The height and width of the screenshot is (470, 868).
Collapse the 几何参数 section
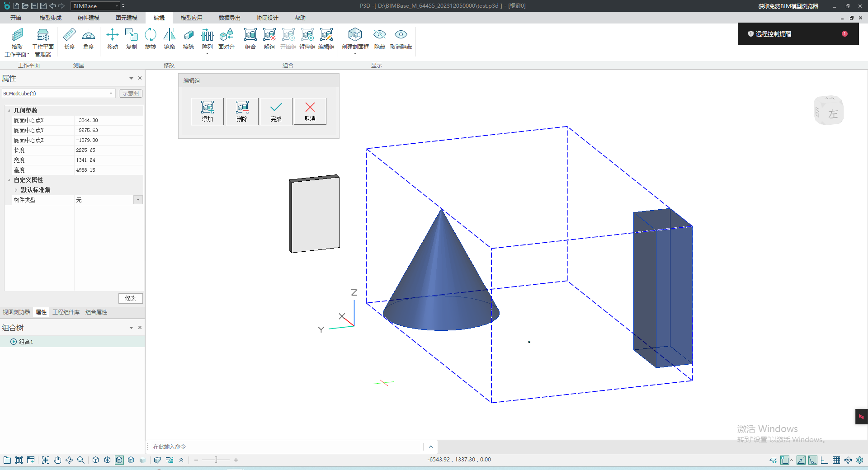point(9,110)
